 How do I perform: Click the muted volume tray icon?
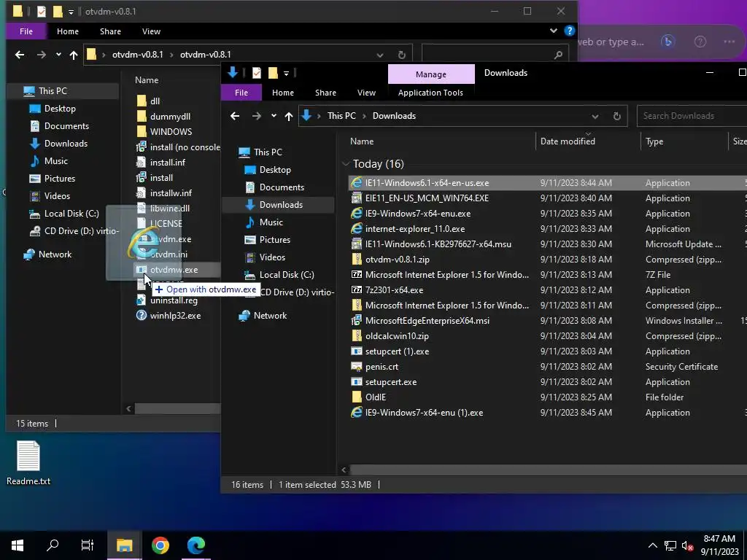click(687, 545)
